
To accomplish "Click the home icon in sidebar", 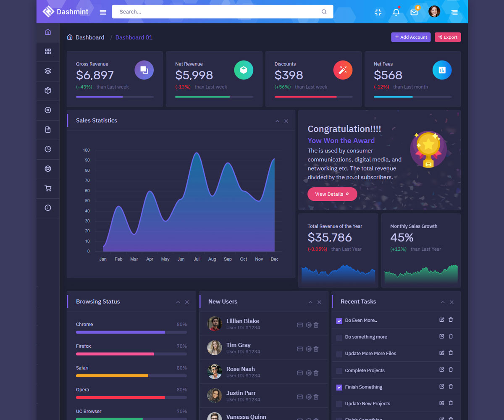I will (x=48, y=32).
